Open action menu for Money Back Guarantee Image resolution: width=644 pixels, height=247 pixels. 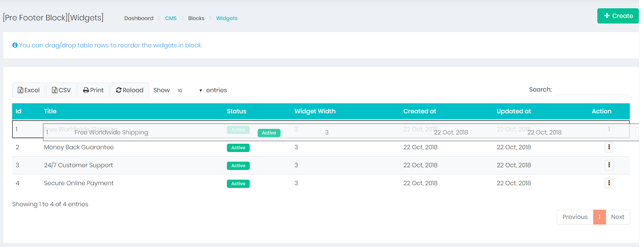(x=609, y=147)
